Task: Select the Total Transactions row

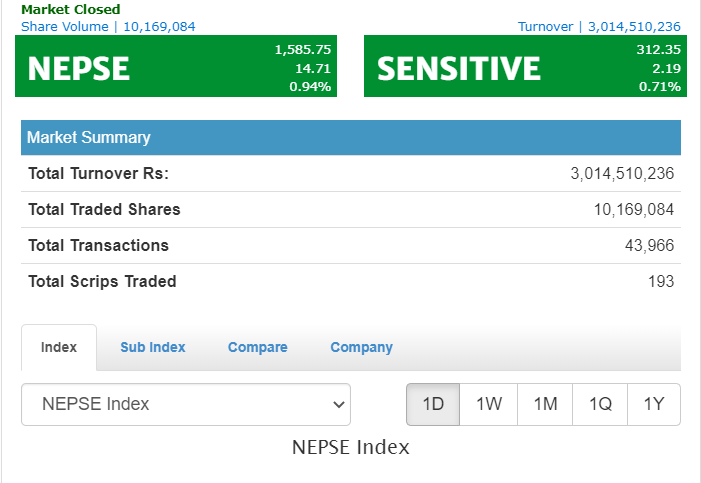Action: pyautogui.click(x=350, y=245)
